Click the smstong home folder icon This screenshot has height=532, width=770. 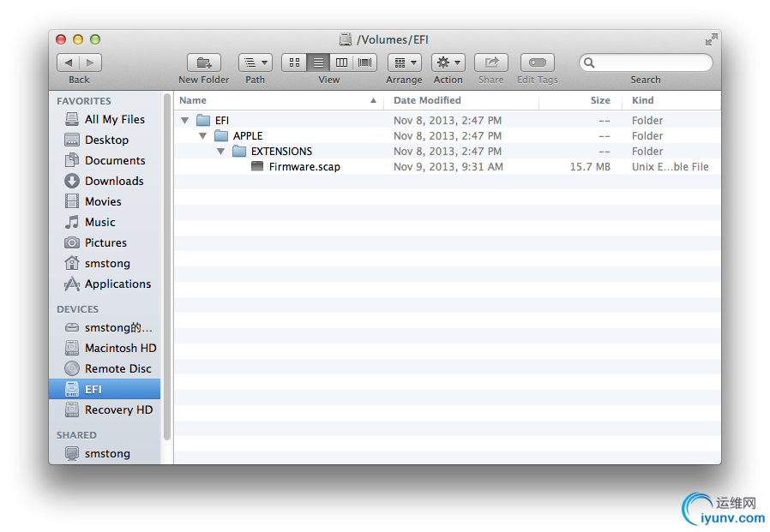[x=72, y=263]
